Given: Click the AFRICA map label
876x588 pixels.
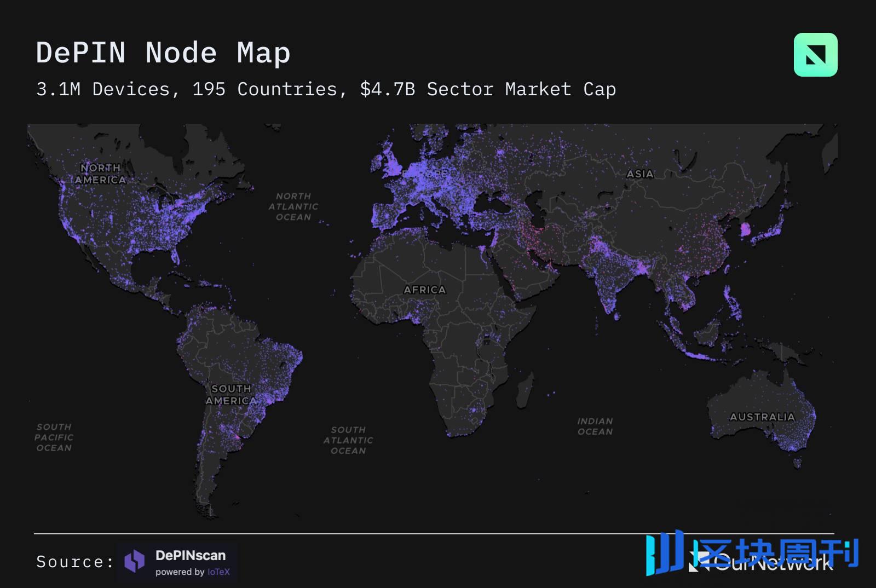Looking at the screenshot, I should (425, 290).
